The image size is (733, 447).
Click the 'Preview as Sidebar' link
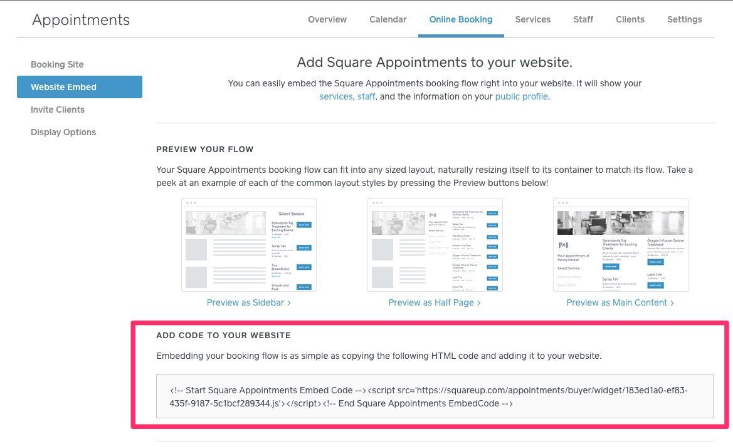point(248,302)
